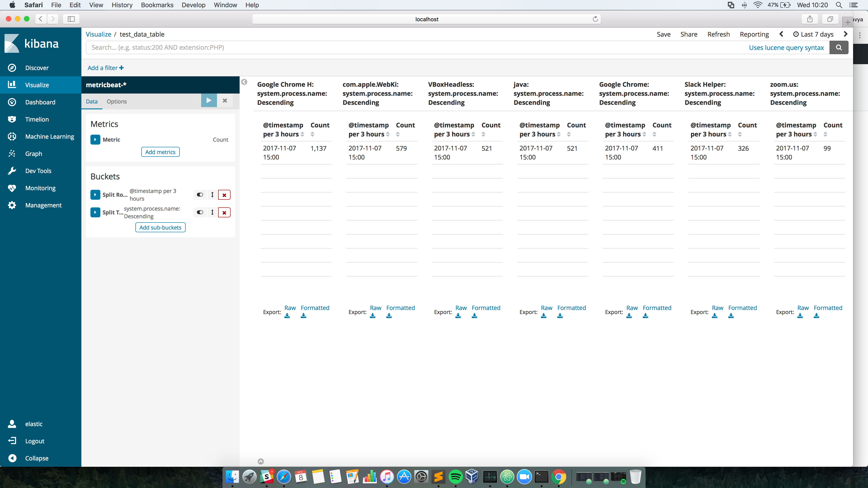Image resolution: width=868 pixels, height=488 pixels.
Task: Open the Timelion page
Action: 36,119
